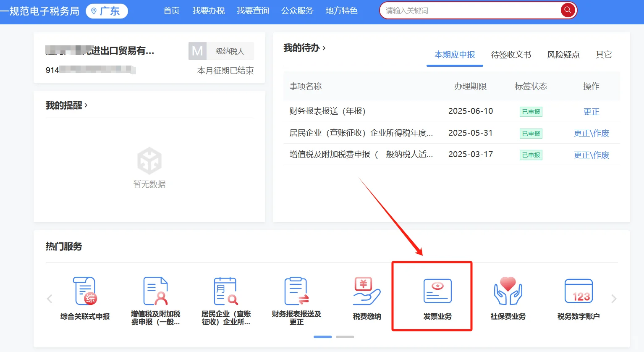
Task: Open 财务报表报送及更正 icon
Action: 296,291
